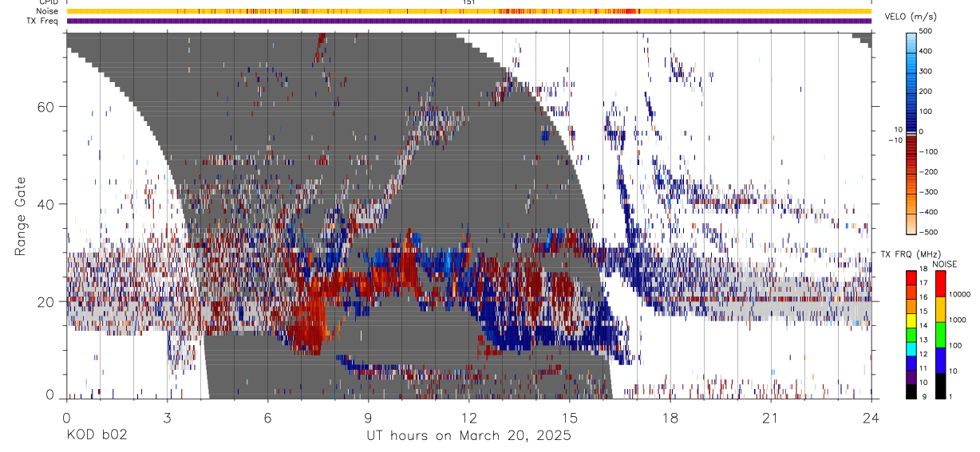Viewport: 980px width, 452px height.
Task: Pick the cyan TX FRQ swatch
Action: coord(911,348)
